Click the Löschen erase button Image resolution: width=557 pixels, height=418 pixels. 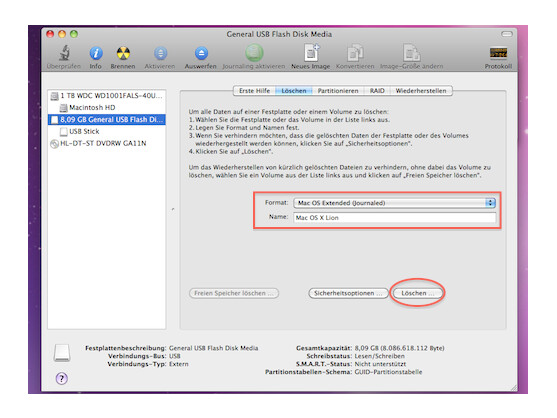point(417,293)
